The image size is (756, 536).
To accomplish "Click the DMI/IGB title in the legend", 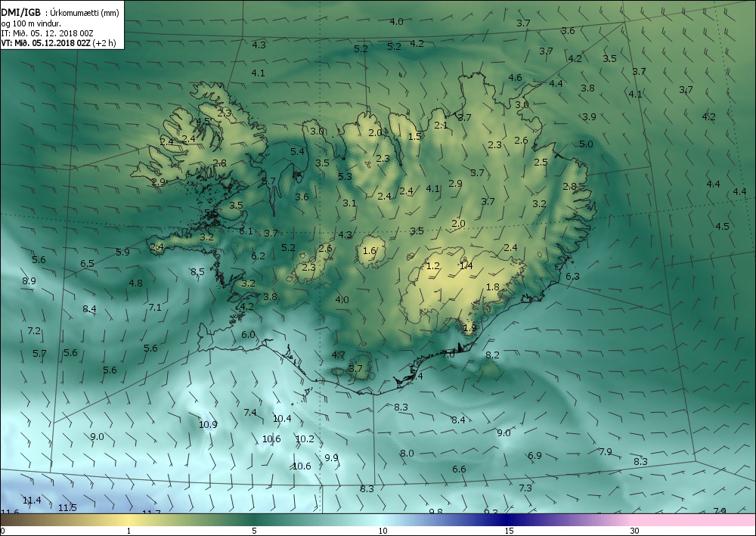I will [20, 14].
